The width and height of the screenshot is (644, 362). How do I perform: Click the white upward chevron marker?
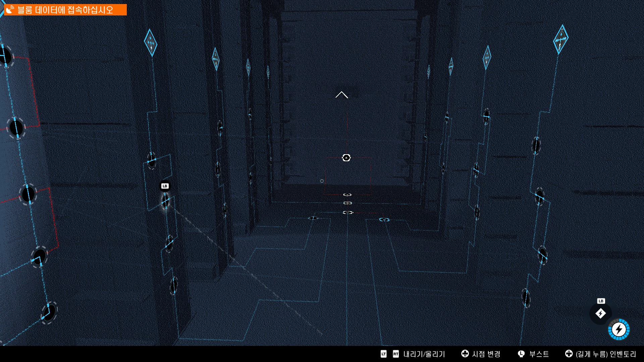click(342, 95)
